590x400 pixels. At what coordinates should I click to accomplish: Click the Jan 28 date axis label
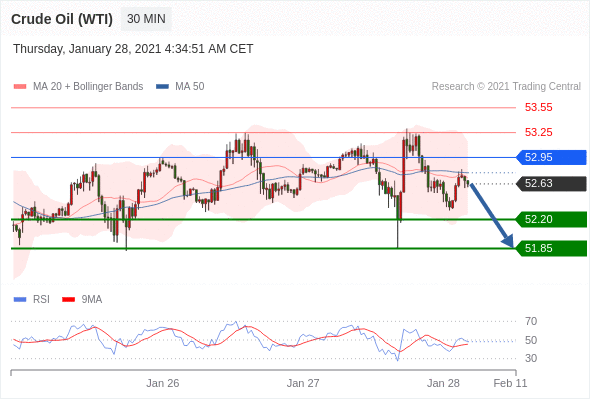click(x=443, y=383)
